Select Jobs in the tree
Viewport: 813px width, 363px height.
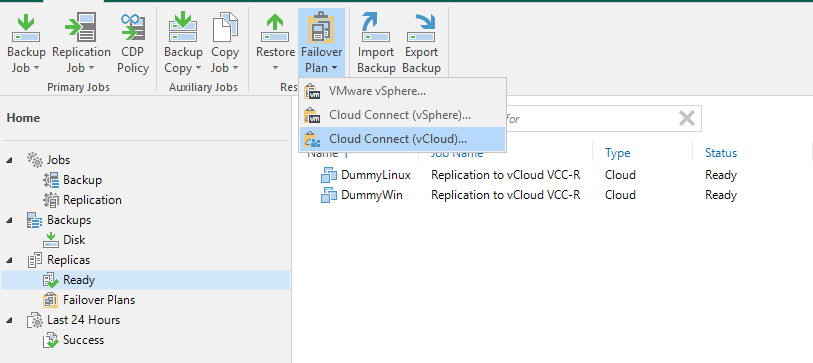[x=59, y=160]
